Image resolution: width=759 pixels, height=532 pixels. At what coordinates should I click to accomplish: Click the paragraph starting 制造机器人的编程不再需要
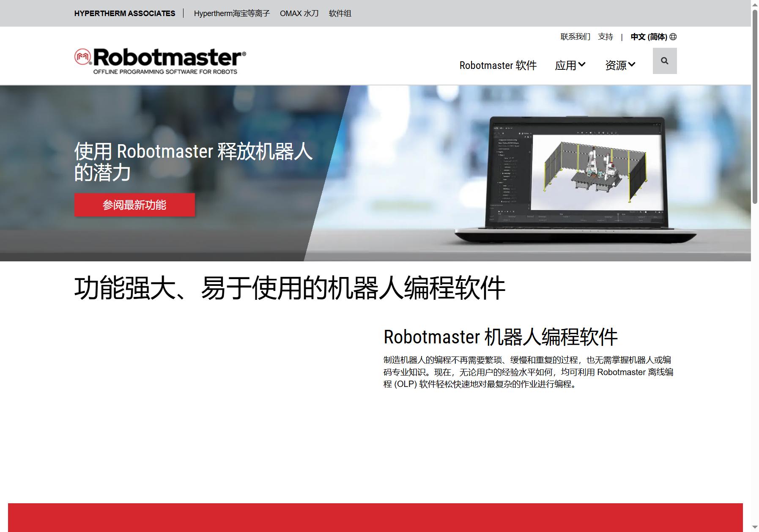point(529,372)
